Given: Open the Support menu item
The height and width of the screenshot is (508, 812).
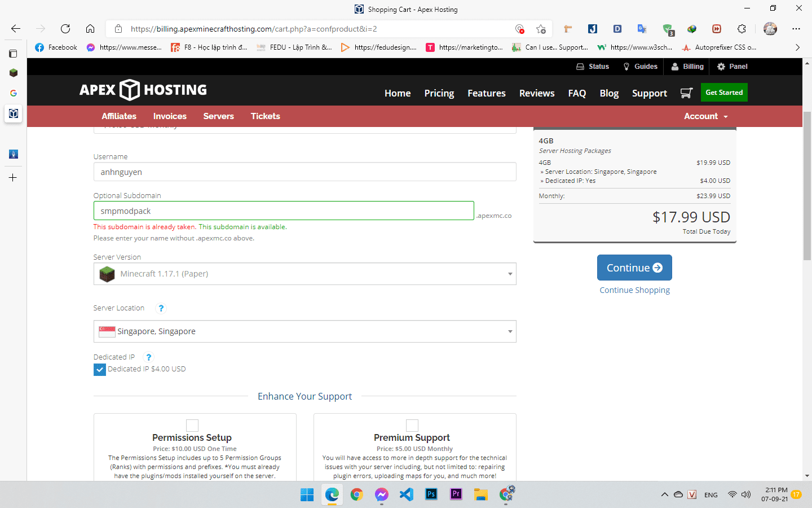Looking at the screenshot, I should click(650, 93).
